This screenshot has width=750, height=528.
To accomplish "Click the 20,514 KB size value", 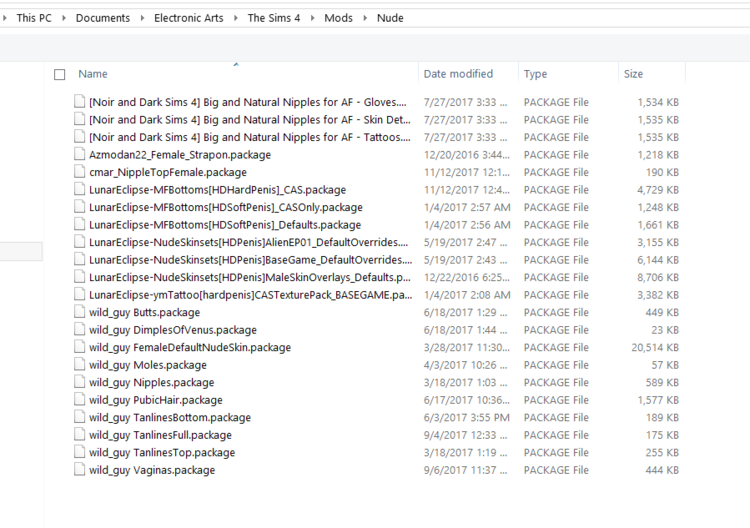I will (x=655, y=348).
